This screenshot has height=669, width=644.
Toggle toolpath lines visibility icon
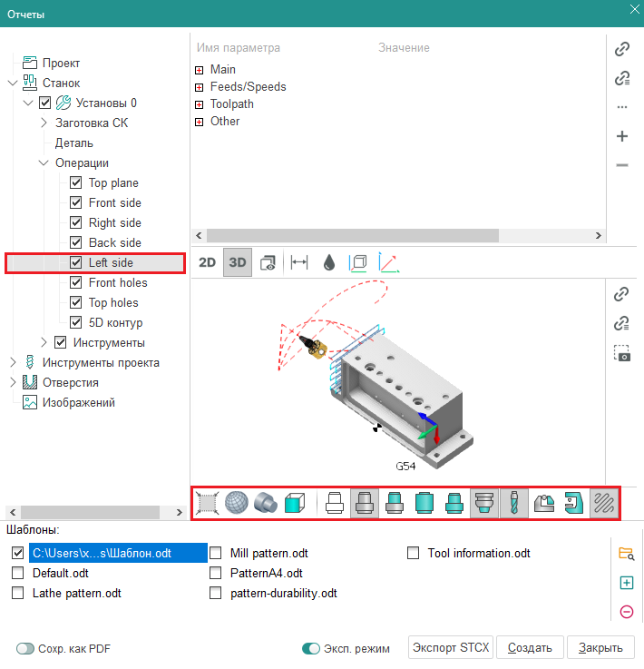coord(603,503)
